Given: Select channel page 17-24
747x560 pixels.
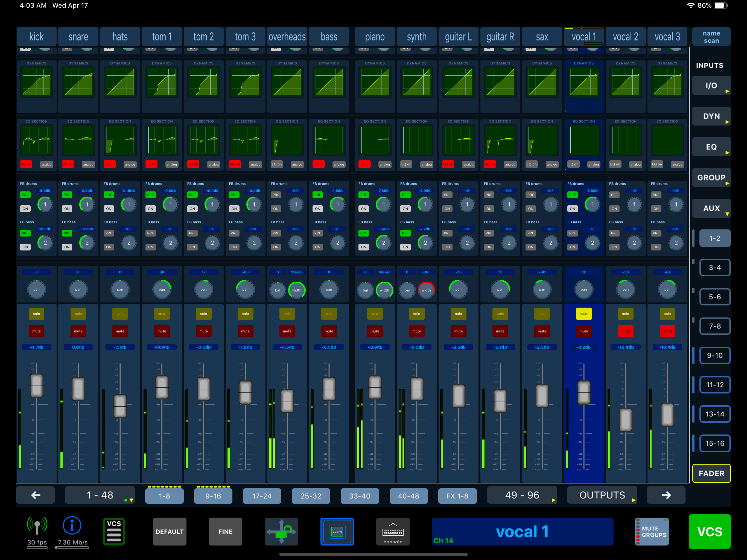Looking at the screenshot, I should (x=262, y=496).
